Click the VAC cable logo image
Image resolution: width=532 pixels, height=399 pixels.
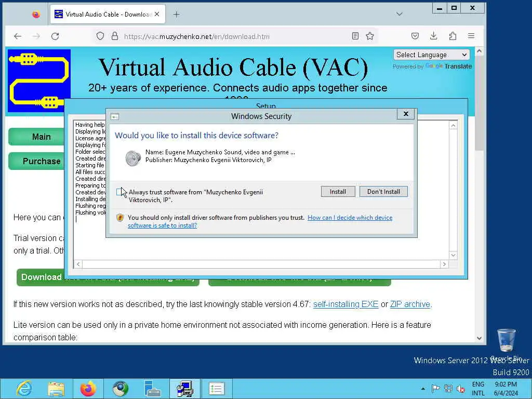click(x=39, y=81)
